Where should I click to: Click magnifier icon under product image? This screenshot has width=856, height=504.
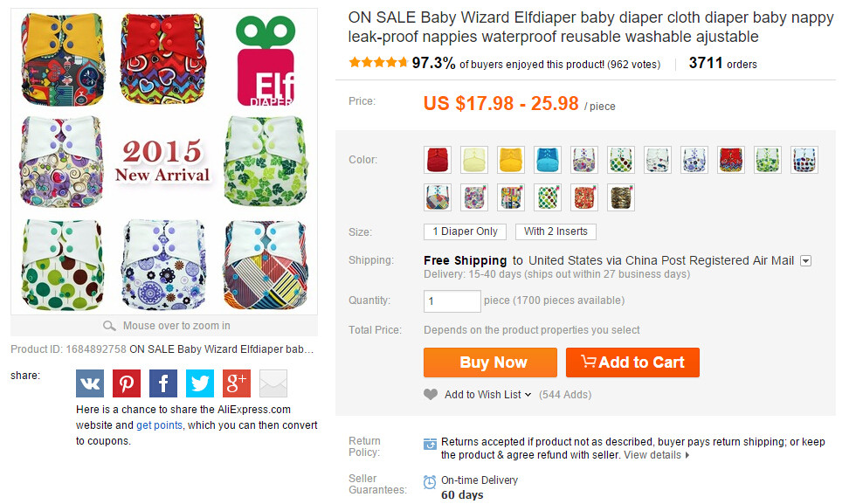point(109,326)
